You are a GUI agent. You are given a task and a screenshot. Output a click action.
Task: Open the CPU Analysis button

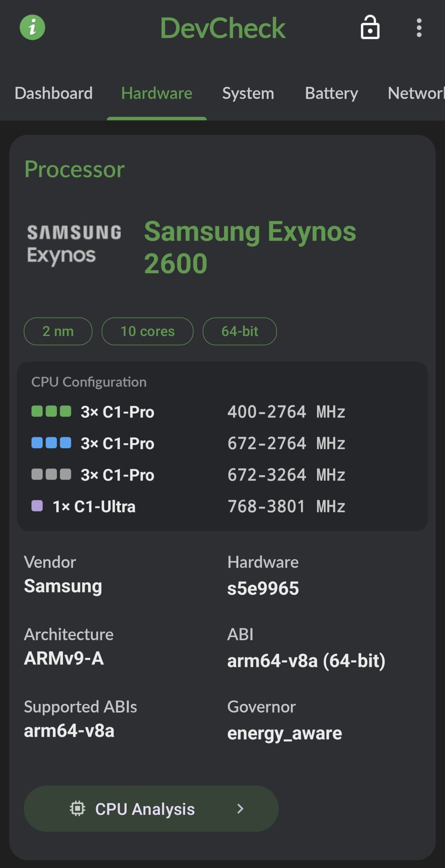151,808
